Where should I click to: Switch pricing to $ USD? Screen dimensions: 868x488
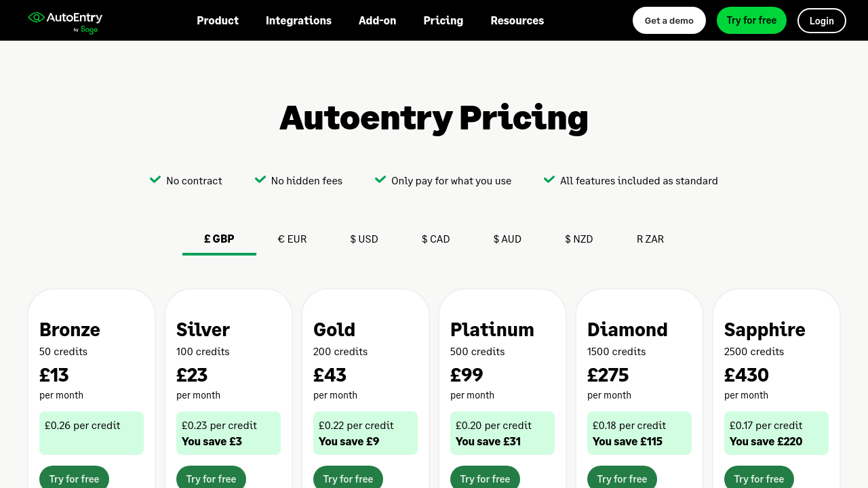(364, 239)
